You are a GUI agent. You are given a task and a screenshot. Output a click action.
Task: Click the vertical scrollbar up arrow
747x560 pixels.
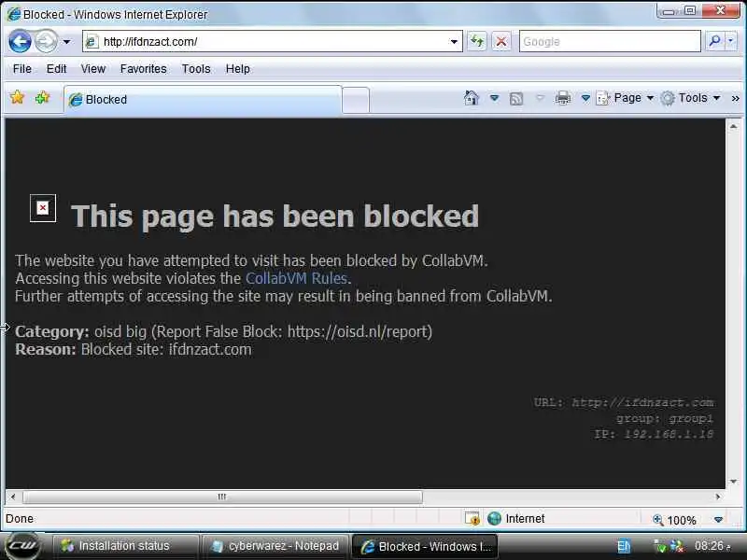click(733, 127)
